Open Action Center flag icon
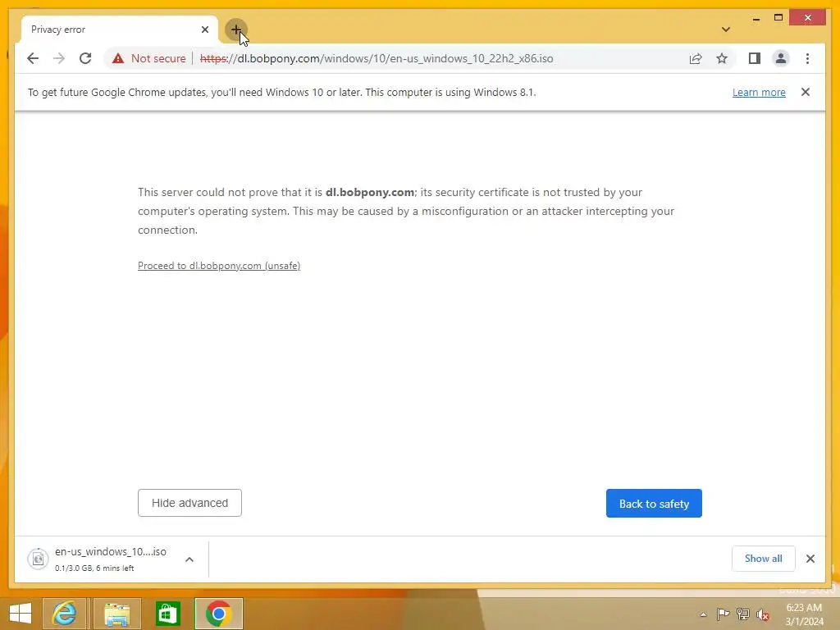The image size is (840, 630). point(723,614)
